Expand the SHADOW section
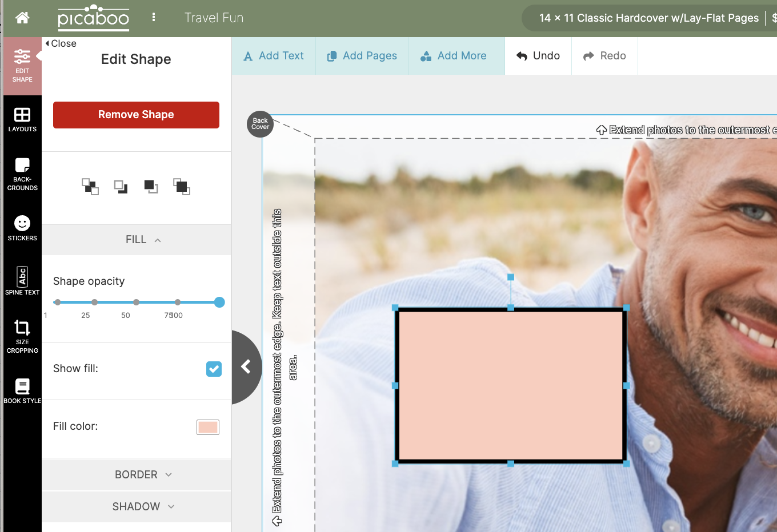The image size is (777, 532). (137, 507)
